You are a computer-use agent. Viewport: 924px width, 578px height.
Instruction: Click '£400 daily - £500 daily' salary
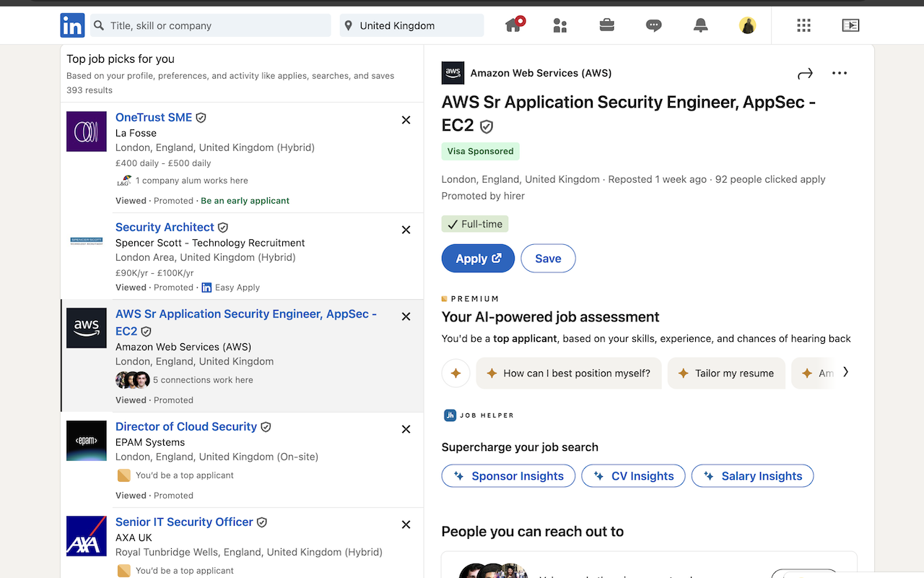163,163
